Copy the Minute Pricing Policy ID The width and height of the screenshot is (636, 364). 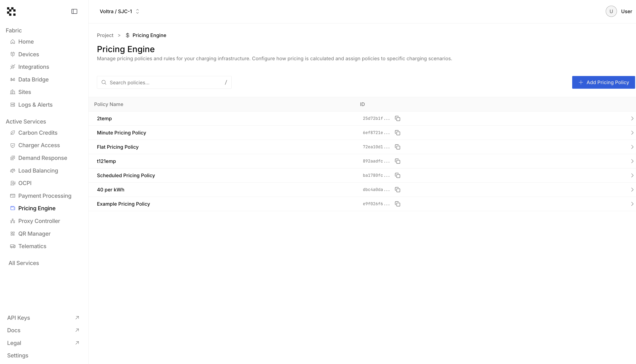[x=397, y=133]
